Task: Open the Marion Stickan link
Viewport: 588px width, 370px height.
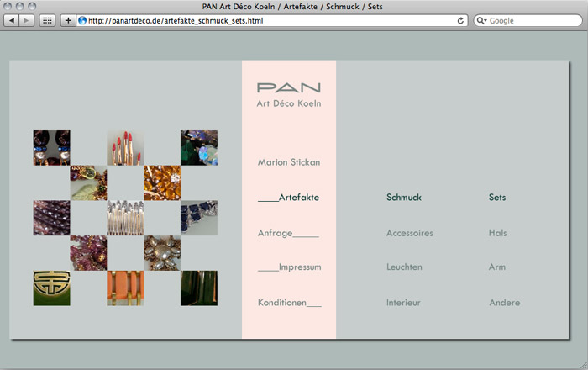Action: (x=289, y=162)
